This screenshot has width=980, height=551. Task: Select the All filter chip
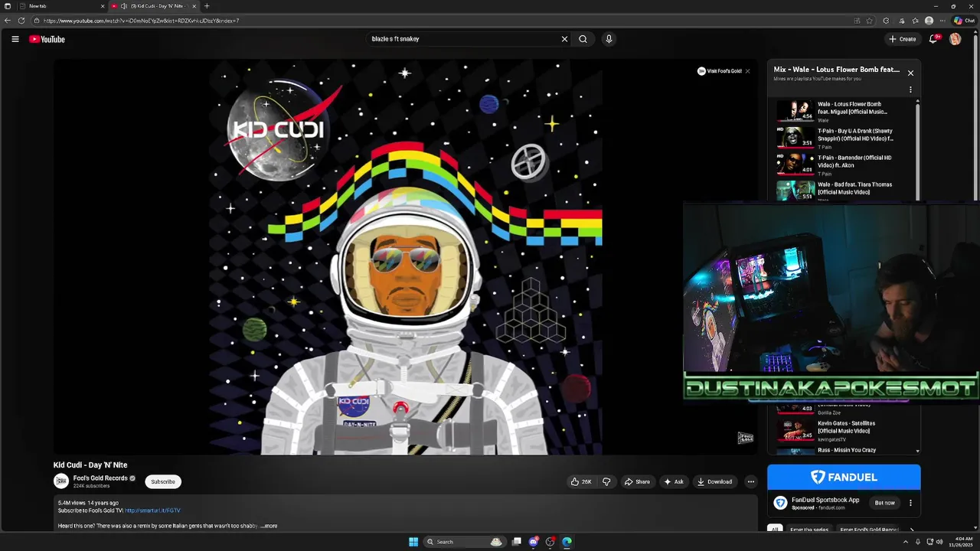pyautogui.click(x=775, y=529)
